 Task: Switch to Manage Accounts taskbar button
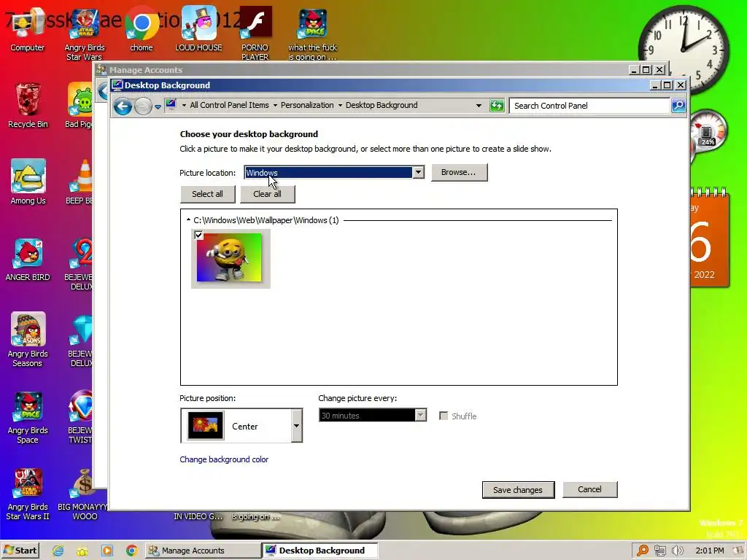point(203,551)
